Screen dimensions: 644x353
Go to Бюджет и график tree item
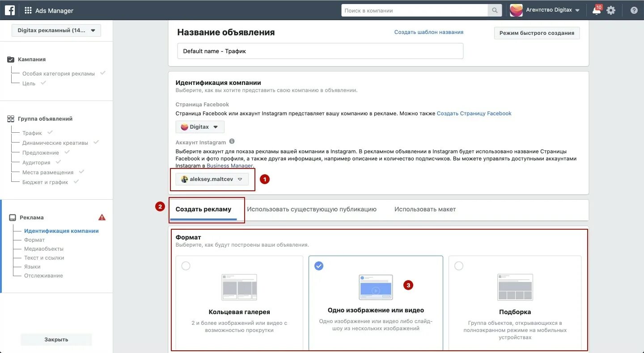[x=45, y=182]
